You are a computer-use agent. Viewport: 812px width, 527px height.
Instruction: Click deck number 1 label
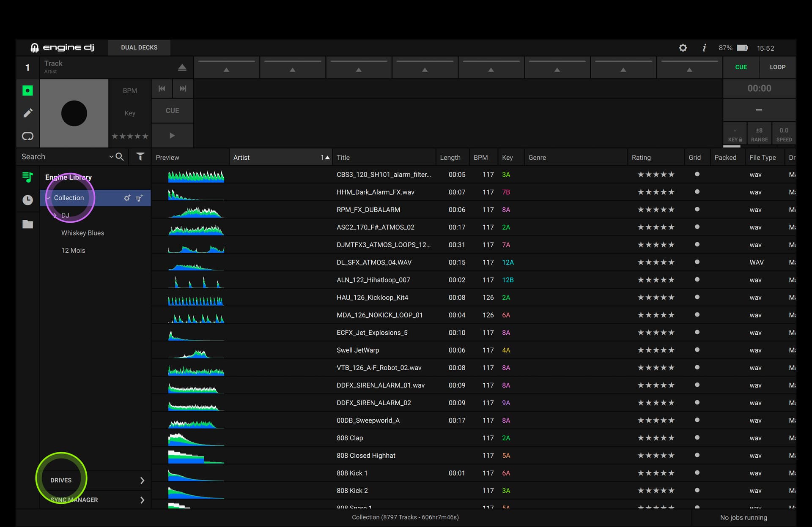click(27, 68)
